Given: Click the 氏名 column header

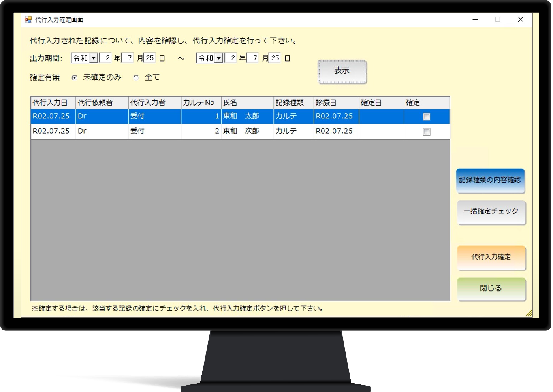Looking at the screenshot, I should pos(247,103).
